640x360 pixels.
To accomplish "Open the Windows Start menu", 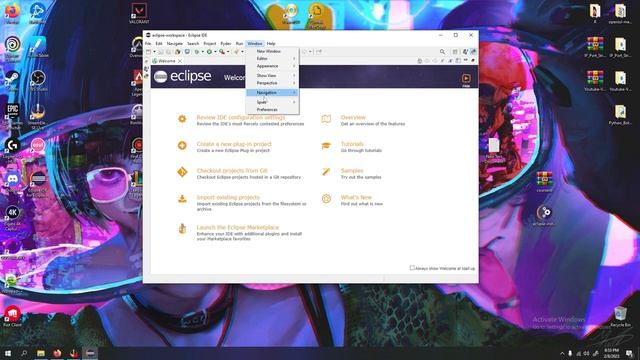I will click(x=8, y=353).
